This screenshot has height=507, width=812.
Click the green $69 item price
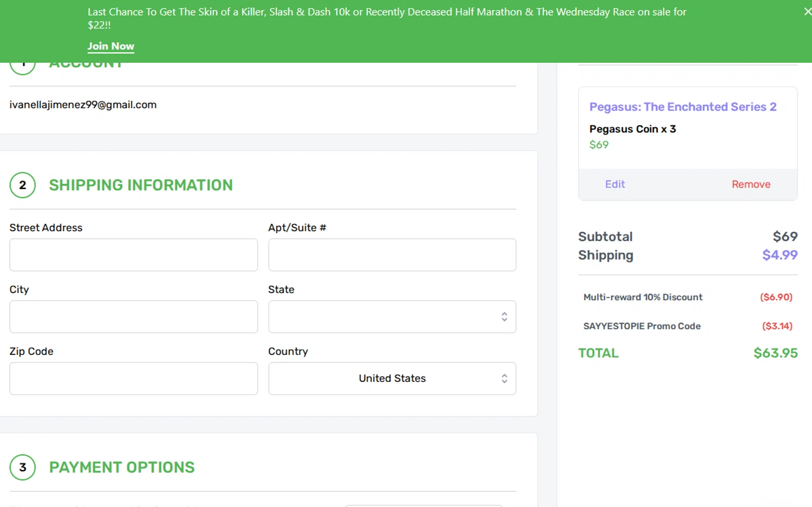pyautogui.click(x=599, y=145)
